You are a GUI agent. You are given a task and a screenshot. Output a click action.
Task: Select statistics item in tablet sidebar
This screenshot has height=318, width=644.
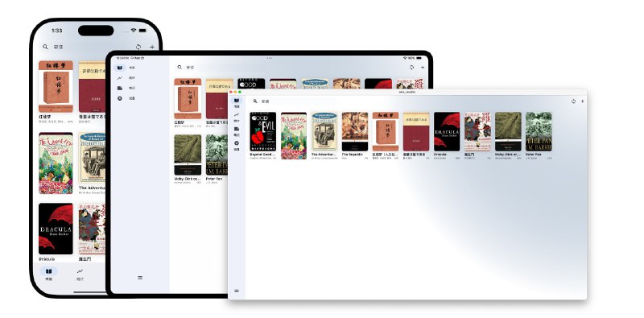126,77
